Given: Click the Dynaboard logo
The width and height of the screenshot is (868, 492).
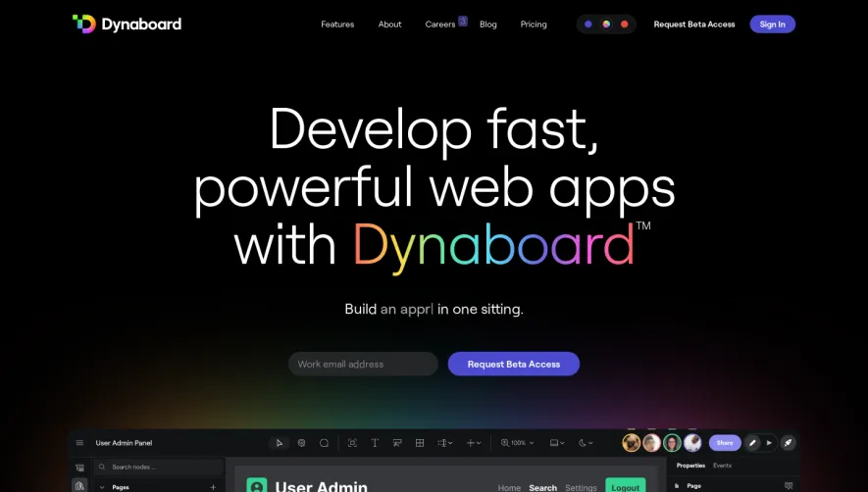Looking at the screenshot, I should (127, 24).
